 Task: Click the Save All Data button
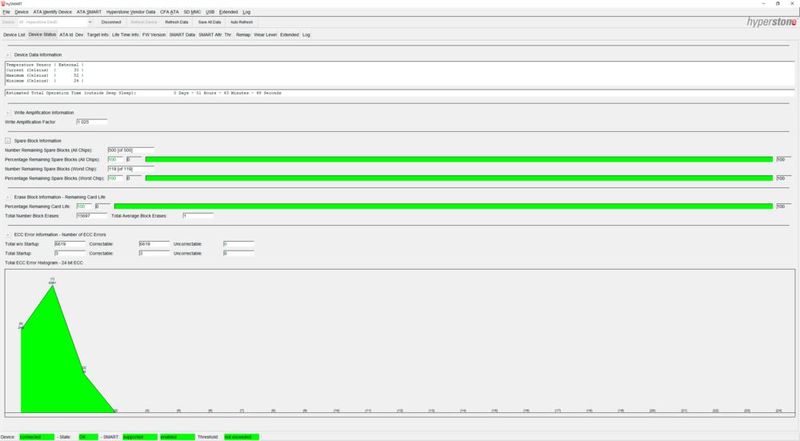210,22
